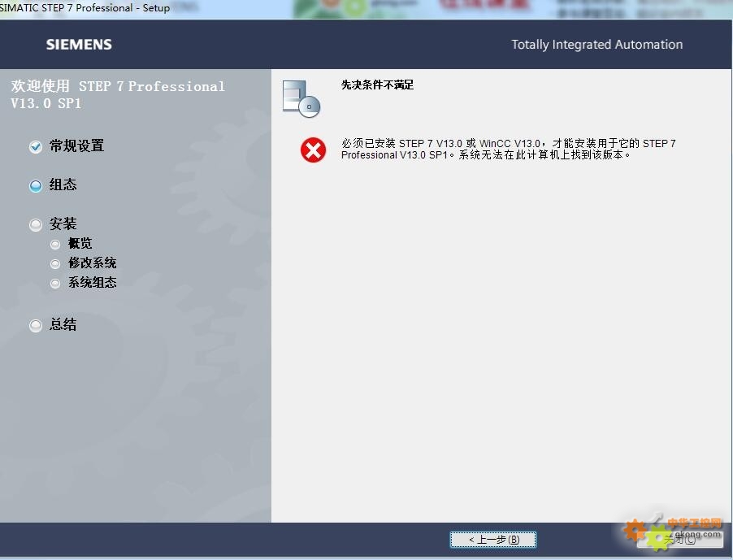Screen dimensions: 733x560
Task: Select the checked 常规设置 step indicator
Action: point(36,147)
